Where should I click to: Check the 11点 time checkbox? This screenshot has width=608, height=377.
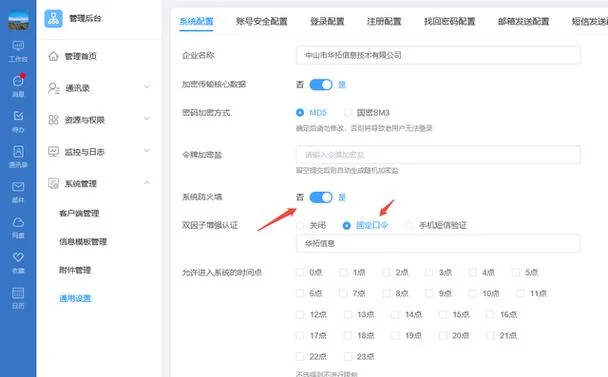click(520, 293)
